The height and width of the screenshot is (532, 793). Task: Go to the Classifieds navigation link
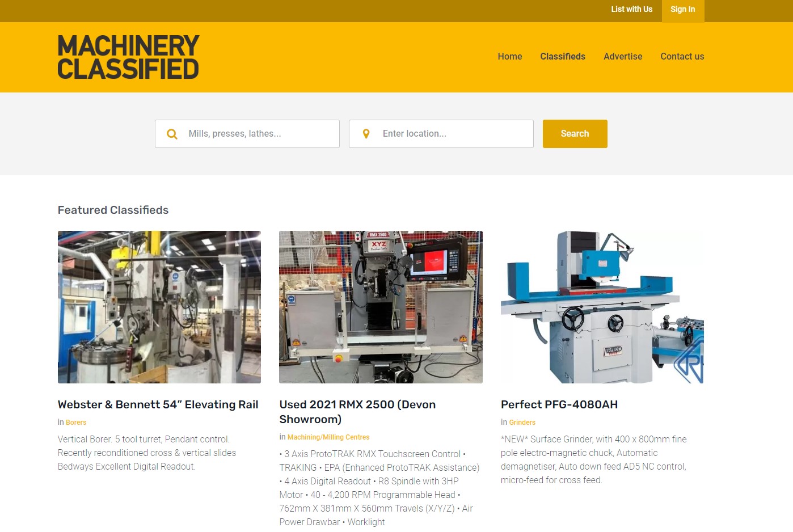tap(563, 56)
